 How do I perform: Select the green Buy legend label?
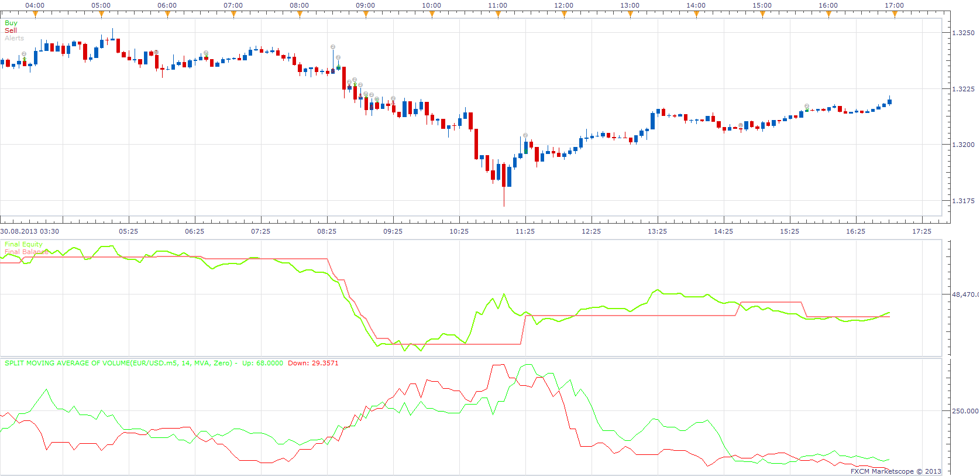(11, 23)
